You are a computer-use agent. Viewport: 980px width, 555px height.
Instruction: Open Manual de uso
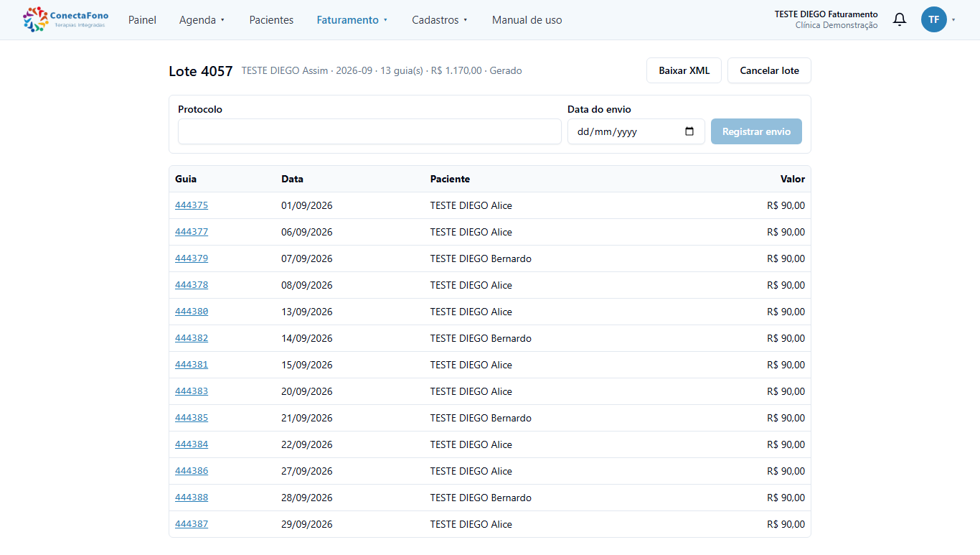tap(527, 20)
